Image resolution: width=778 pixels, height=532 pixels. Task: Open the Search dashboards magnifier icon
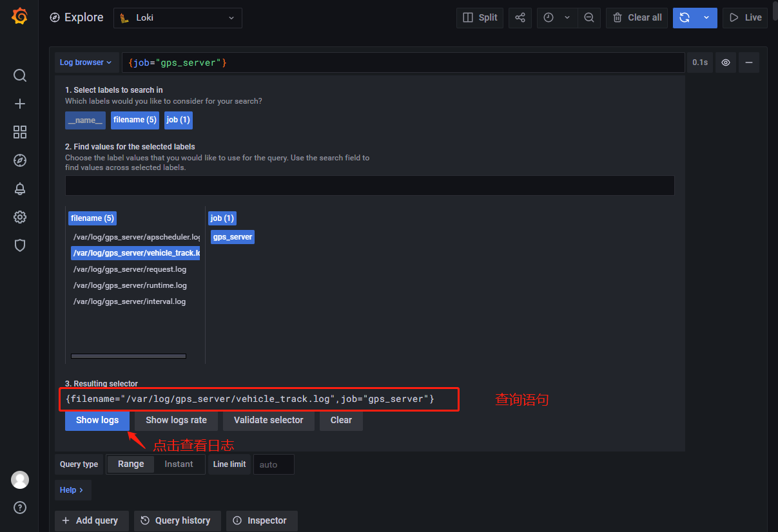[20, 75]
